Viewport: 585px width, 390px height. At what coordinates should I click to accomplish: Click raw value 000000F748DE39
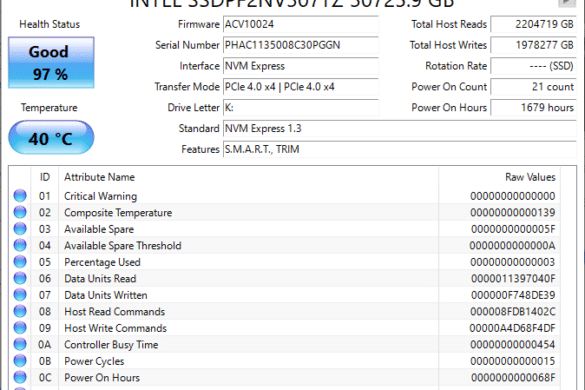click(x=513, y=295)
